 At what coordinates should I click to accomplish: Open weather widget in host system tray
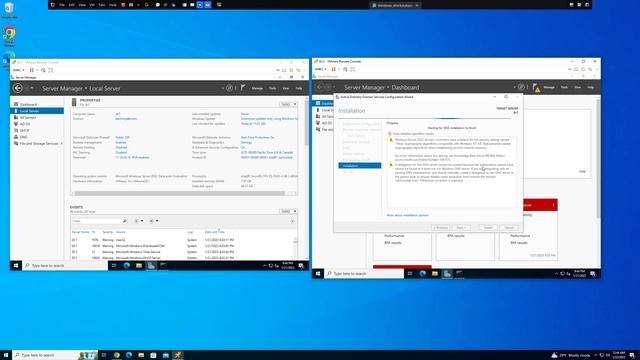(571, 355)
